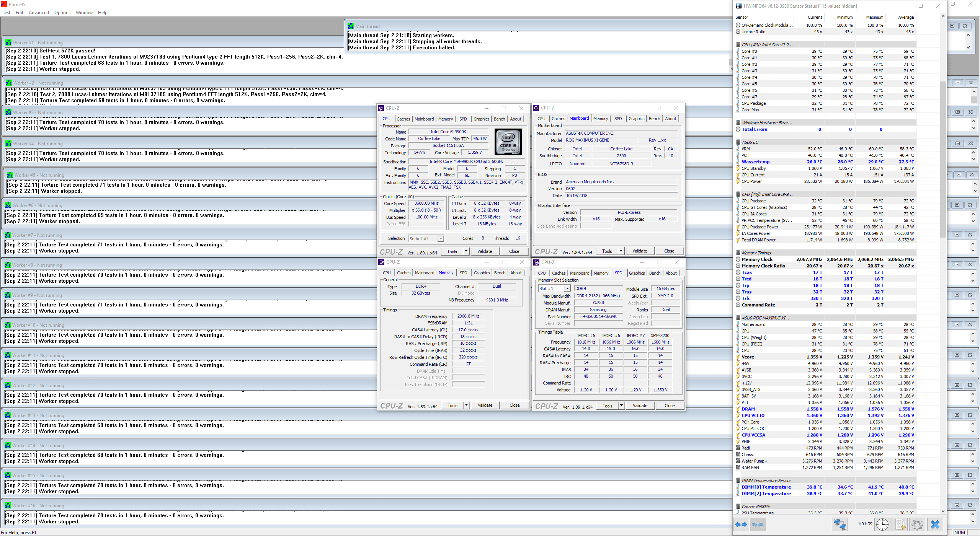Open Tools dropdown arrow in CPU-Z Mainboard window
Screen dimensions: 980x536
pyautogui.click(x=621, y=251)
